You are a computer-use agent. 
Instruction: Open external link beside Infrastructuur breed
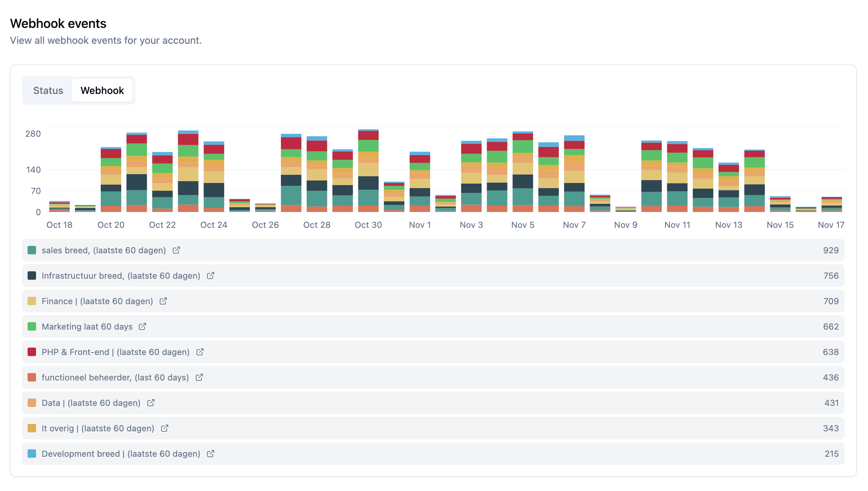click(x=211, y=276)
